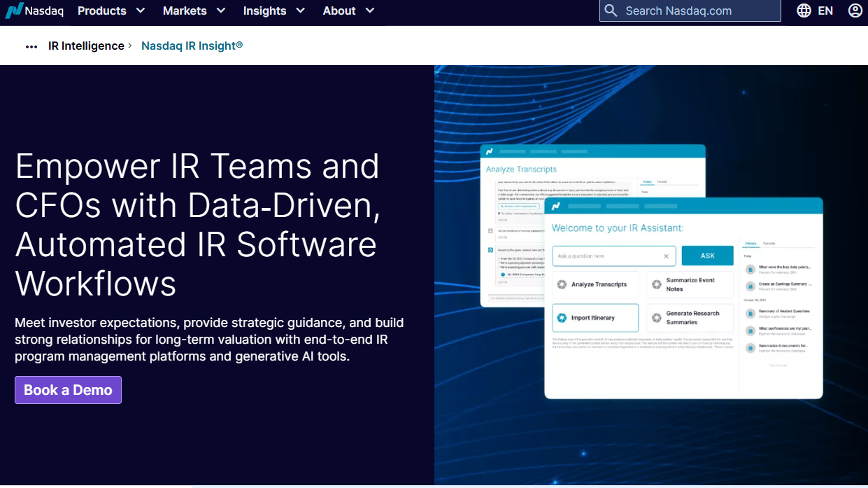The width and height of the screenshot is (868, 488).
Task: Open the globe language selector
Action: [804, 11]
